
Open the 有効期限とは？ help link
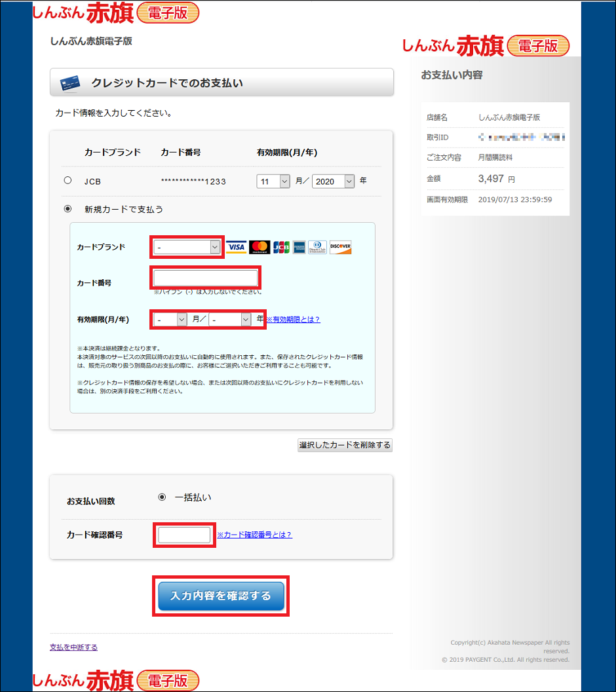click(x=293, y=319)
